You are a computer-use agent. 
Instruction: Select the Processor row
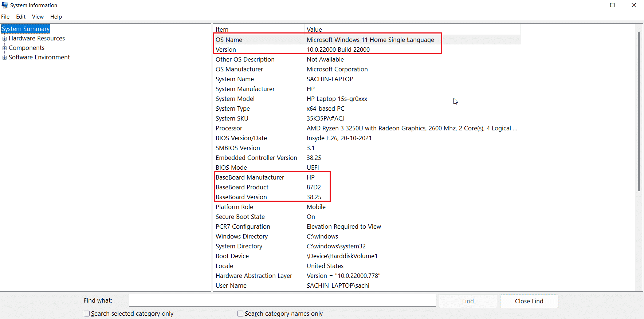(x=367, y=128)
